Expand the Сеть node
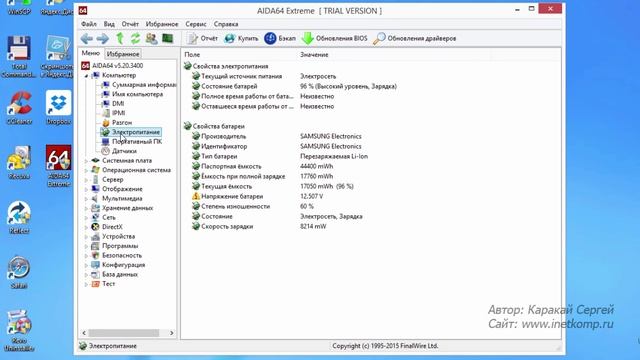Viewport: 640px width, 360px height. 86,218
